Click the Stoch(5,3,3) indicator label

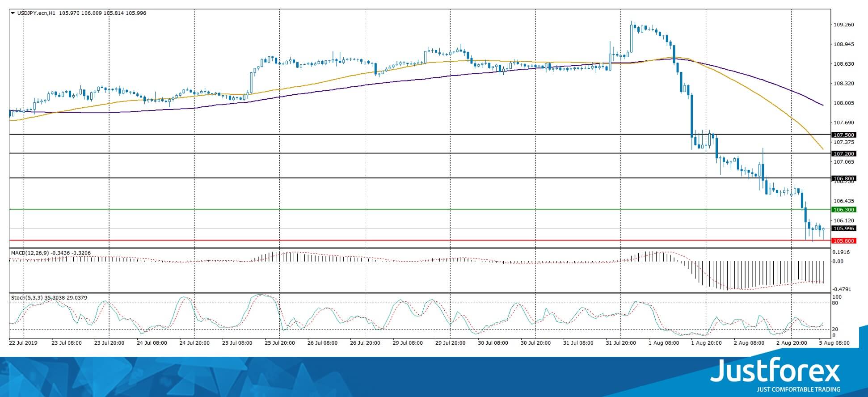(x=26, y=298)
